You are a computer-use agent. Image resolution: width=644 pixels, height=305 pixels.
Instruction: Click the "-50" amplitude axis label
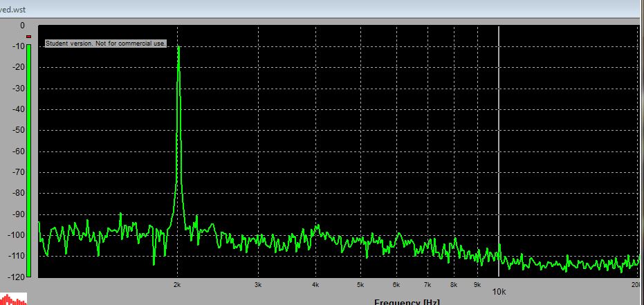[x=19, y=130]
